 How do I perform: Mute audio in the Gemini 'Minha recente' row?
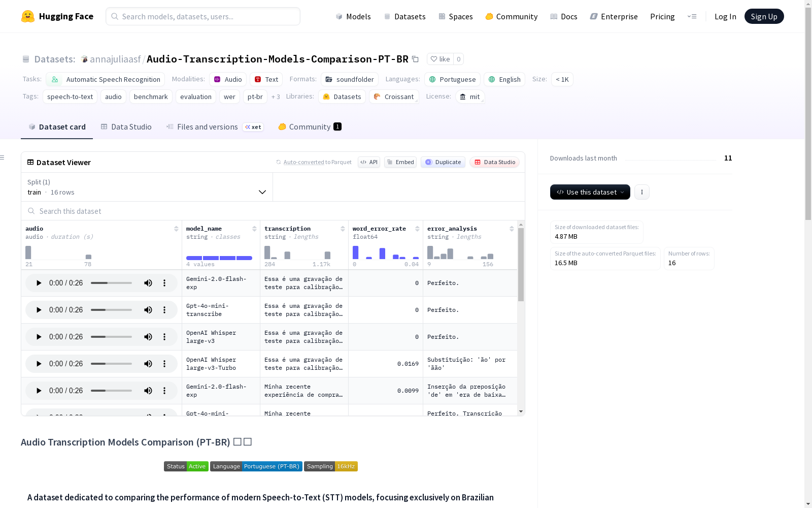(x=148, y=391)
